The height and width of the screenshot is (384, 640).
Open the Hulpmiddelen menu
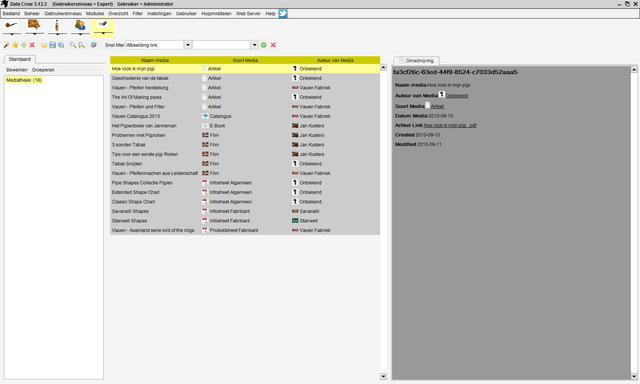216,13
